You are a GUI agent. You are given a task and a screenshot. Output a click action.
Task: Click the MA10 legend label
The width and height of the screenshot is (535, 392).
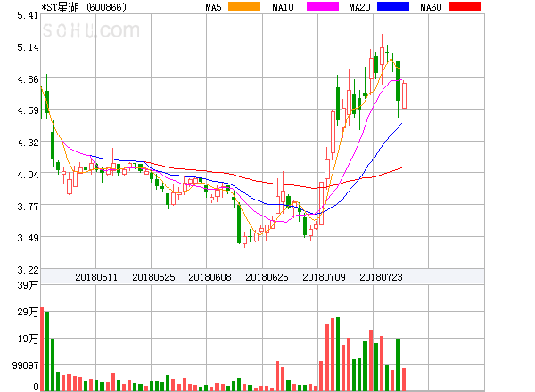(283, 7)
